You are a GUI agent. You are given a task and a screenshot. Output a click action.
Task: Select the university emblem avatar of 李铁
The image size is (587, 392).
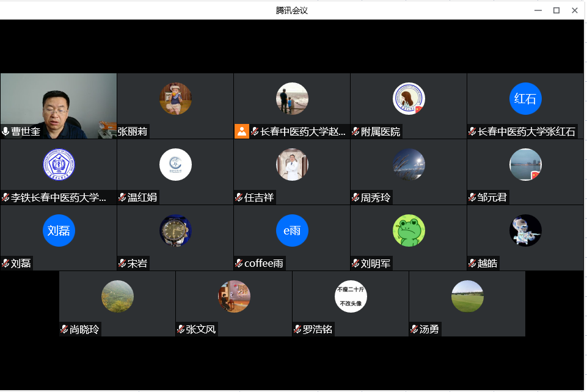pyautogui.click(x=59, y=165)
